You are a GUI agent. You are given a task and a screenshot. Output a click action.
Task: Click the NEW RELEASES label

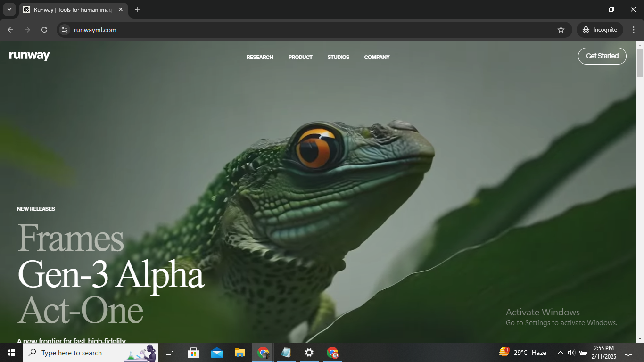click(36, 209)
